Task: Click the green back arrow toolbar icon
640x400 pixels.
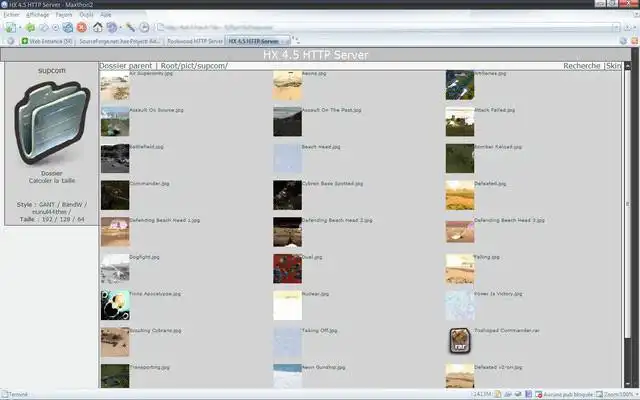Action: (30, 27)
